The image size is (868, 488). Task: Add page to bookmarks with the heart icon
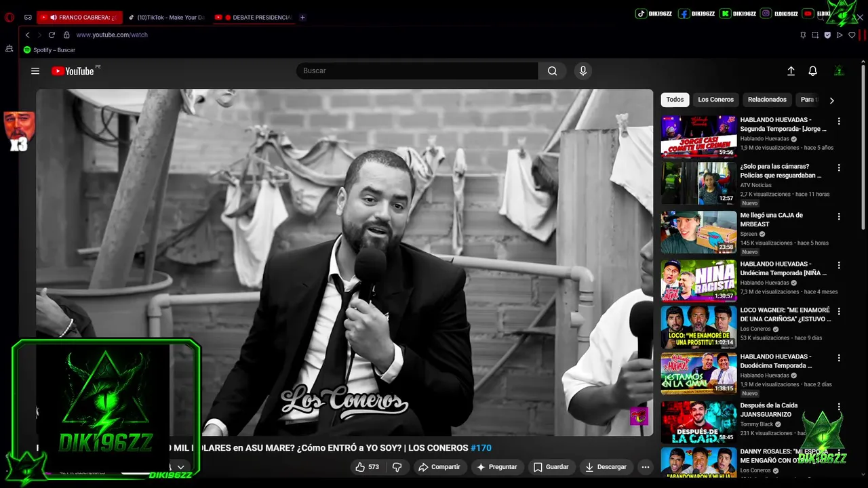852,35
